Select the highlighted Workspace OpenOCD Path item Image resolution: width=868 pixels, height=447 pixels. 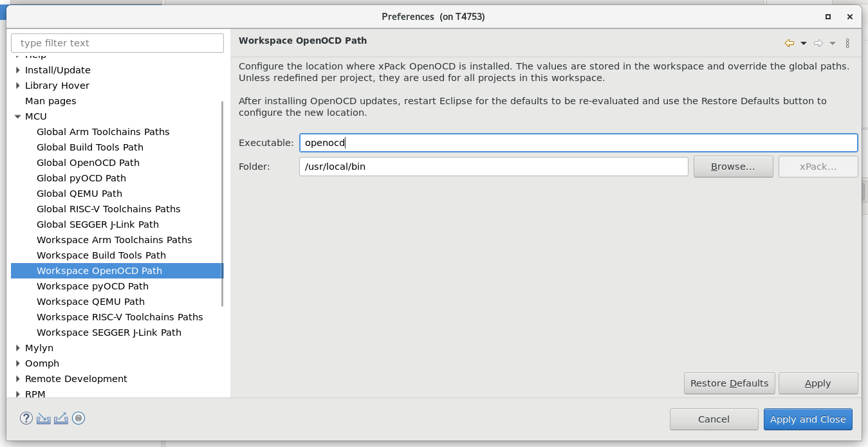[x=116, y=271]
